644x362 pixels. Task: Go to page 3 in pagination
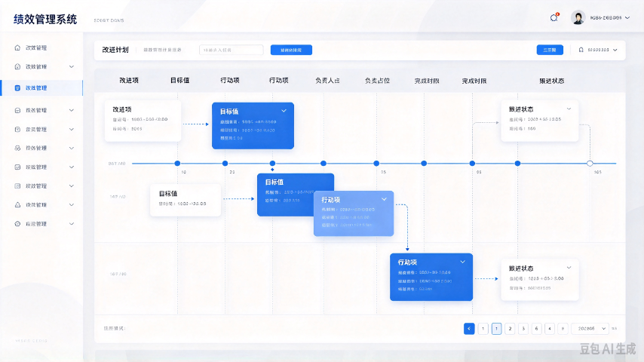[523, 329]
